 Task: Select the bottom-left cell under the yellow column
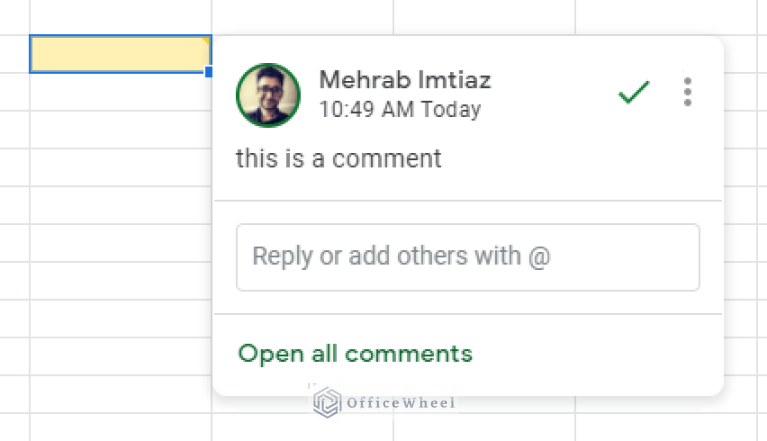point(120,427)
